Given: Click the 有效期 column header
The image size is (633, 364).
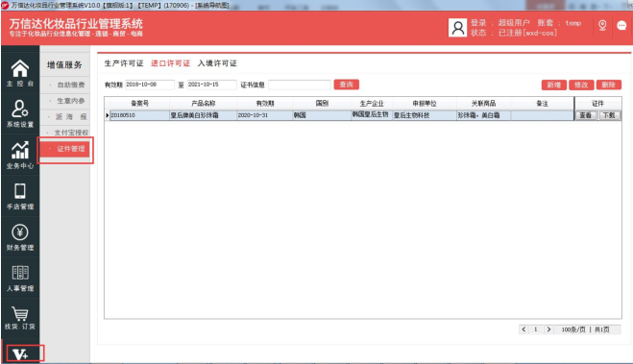Looking at the screenshot, I should pyautogui.click(x=265, y=104).
